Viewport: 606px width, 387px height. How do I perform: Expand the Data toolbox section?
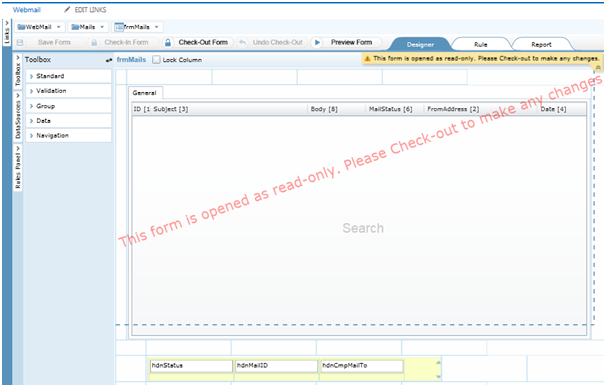69,121
